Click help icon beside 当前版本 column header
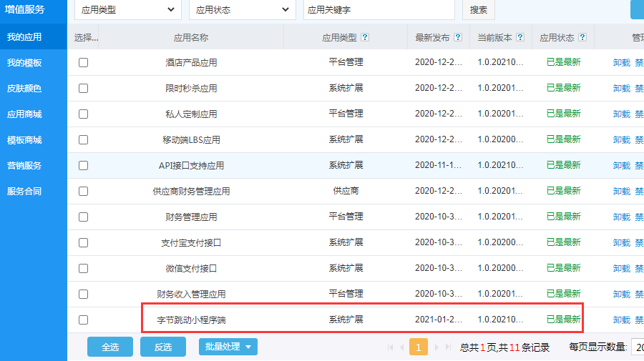Viewport: 644px width, 361px height. (x=519, y=37)
